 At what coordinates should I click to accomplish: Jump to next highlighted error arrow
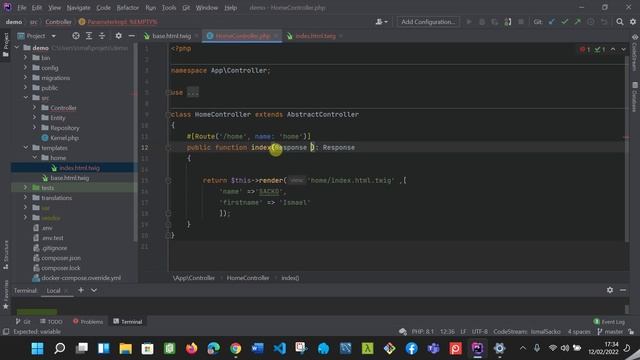tap(624, 49)
